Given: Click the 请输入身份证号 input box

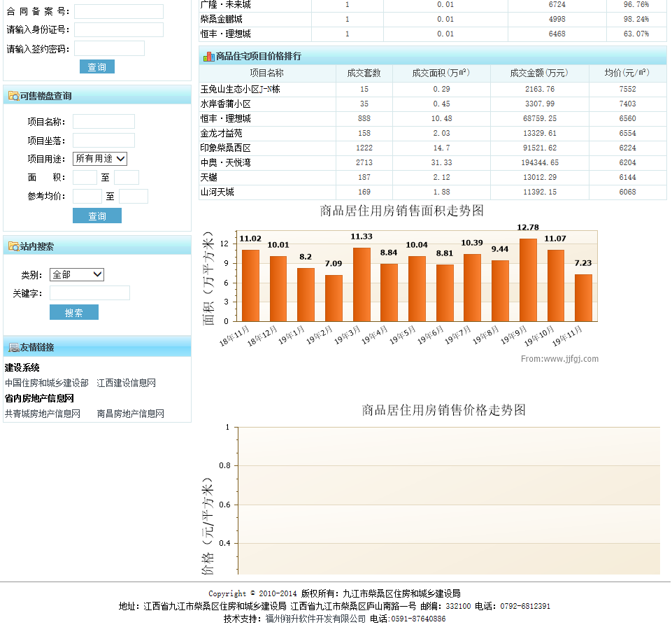Looking at the screenshot, I should pyautogui.click(x=118, y=29).
